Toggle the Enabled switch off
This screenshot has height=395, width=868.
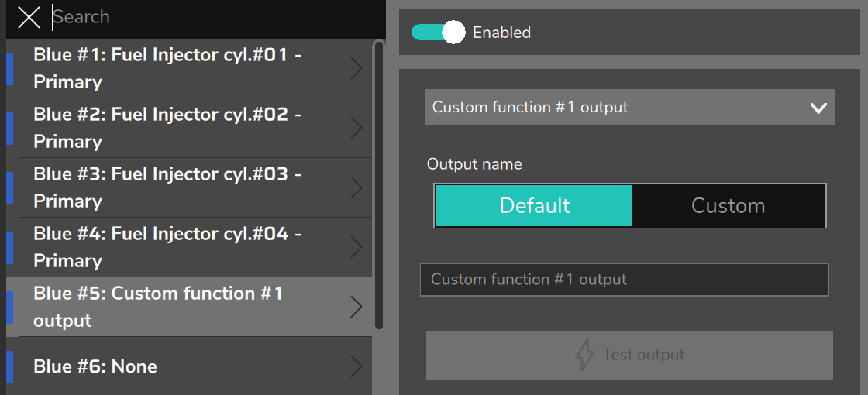438,33
